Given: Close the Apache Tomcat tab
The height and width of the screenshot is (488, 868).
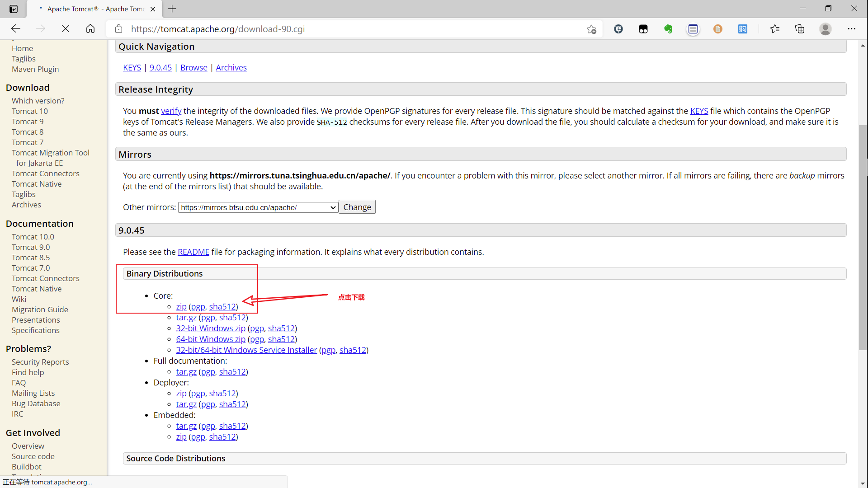Looking at the screenshot, I should coord(153,9).
